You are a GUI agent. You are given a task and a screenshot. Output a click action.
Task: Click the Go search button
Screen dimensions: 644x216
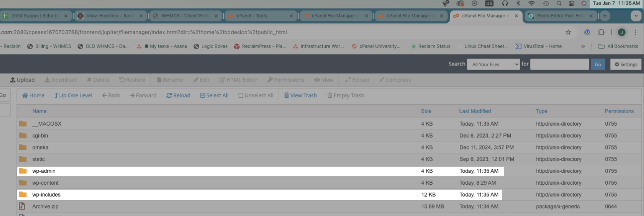tap(598, 64)
